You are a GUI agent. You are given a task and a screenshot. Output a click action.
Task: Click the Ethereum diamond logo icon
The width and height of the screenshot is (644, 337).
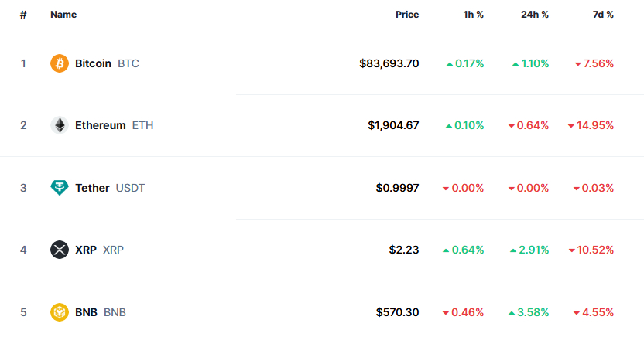coord(60,125)
